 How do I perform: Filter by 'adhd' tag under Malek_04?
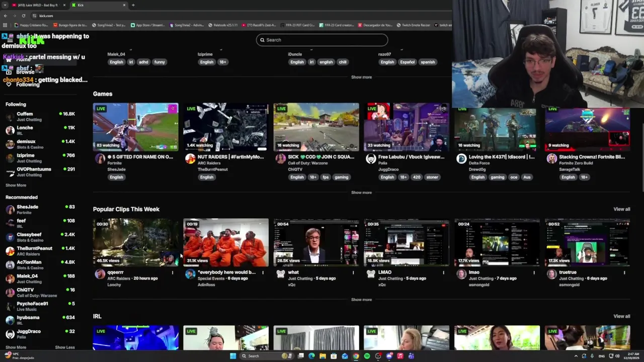tap(143, 62)
